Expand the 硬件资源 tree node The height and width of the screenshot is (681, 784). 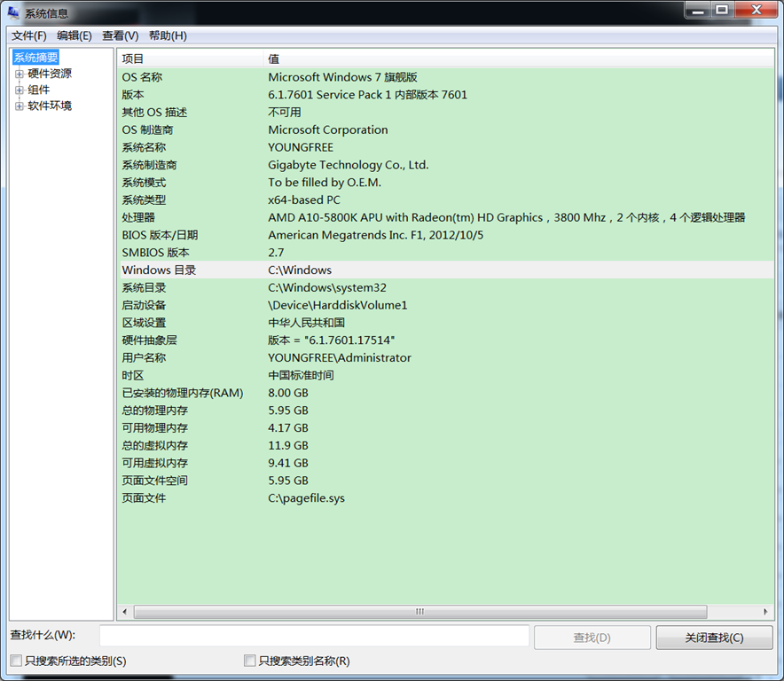tap(20, 74)
